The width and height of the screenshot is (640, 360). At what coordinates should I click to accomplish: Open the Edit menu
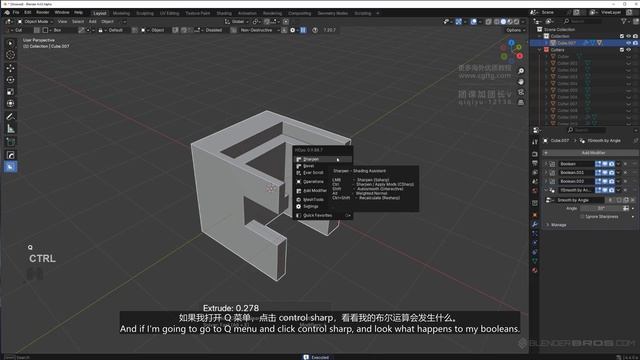tap(28, 13)
